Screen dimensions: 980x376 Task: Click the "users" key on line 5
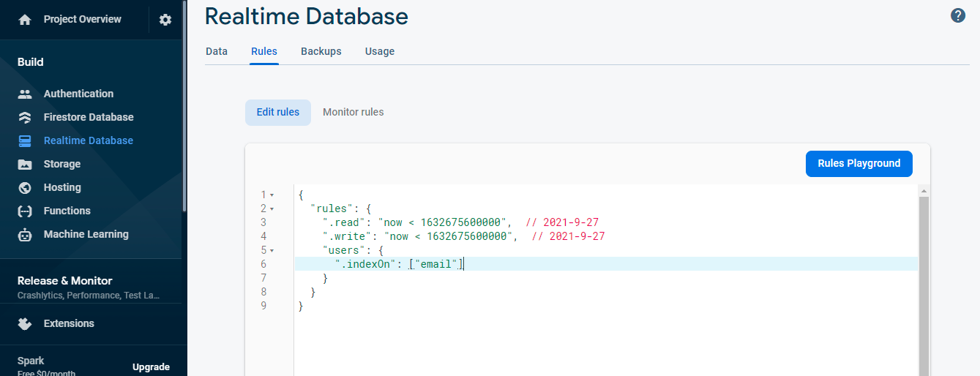343,251
